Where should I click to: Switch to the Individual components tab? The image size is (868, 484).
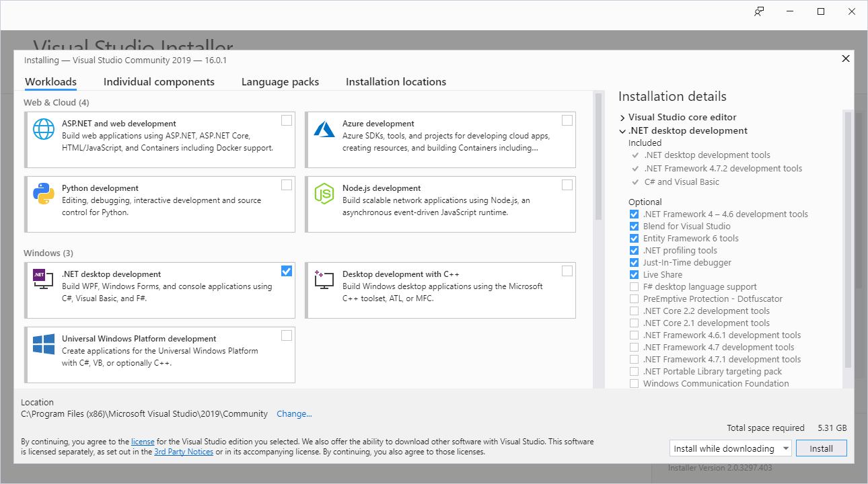coord(159,81)
